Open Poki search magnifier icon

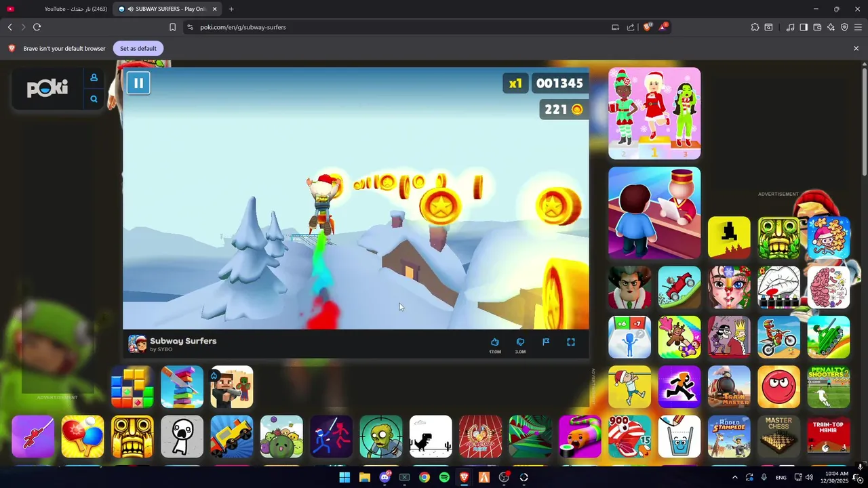(x=94, y=99)
